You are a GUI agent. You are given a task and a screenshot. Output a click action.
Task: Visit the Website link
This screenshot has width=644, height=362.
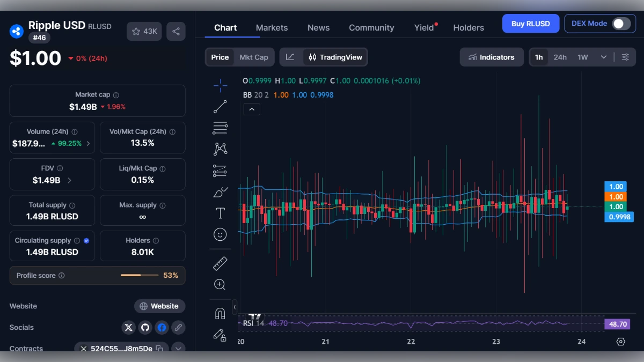159,306
